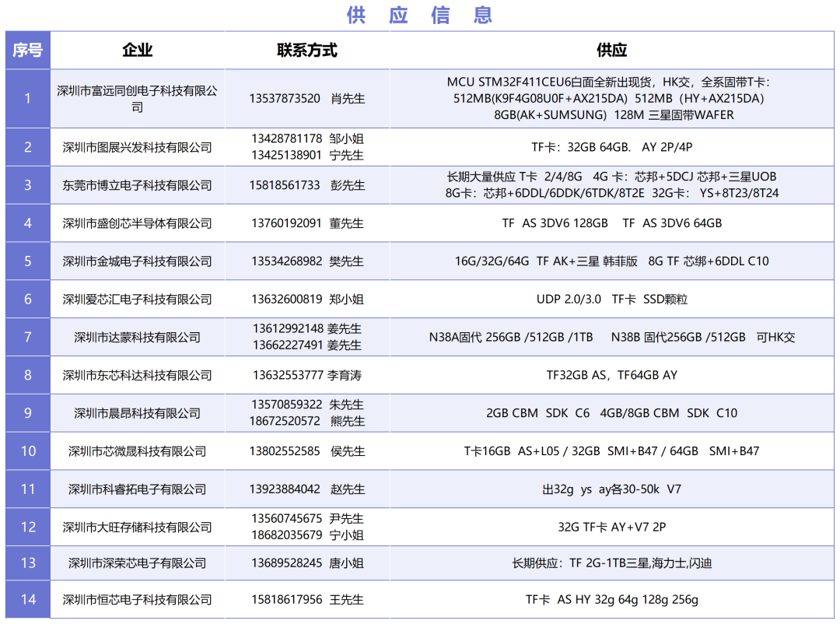Select company 深圳市科睿拓电子有限公司
The image size is (840, 624).
(x=138, y=490)
